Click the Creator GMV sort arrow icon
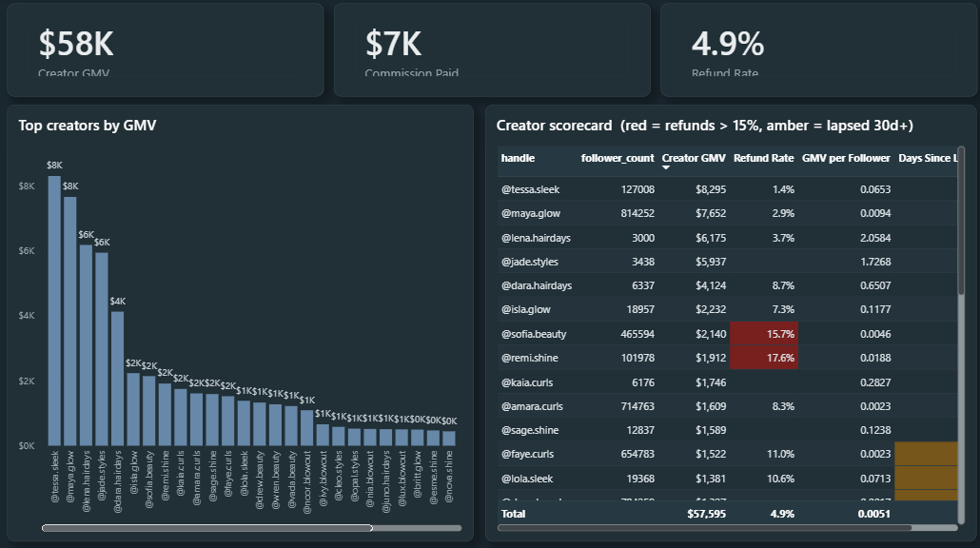Screen dimensions: 980x548 pyautogui.click(x=666, y=167)
